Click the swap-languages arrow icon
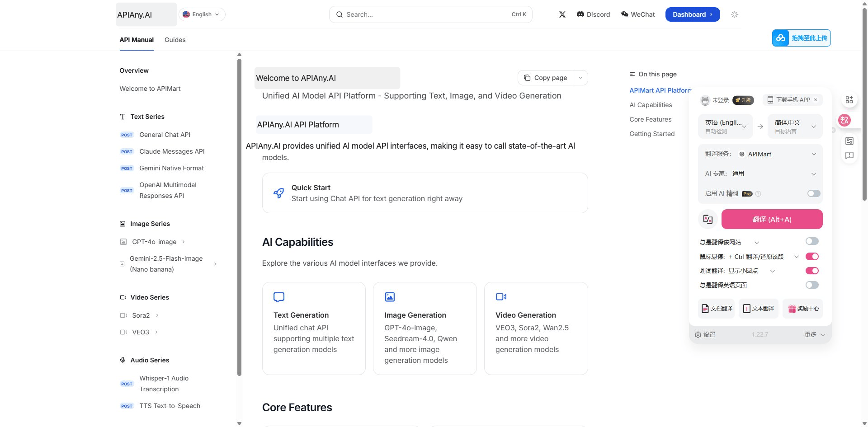 760,127
